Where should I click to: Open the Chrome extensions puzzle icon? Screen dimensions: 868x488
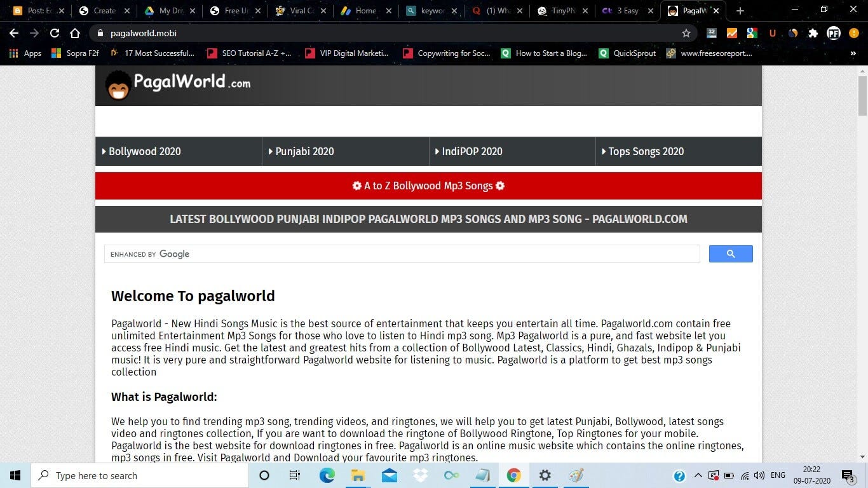pyautogui.click(x=813, y=33)
